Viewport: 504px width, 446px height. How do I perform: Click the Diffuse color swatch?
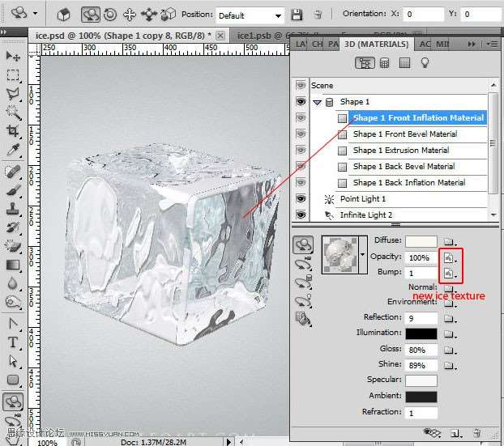coord(421,241)
